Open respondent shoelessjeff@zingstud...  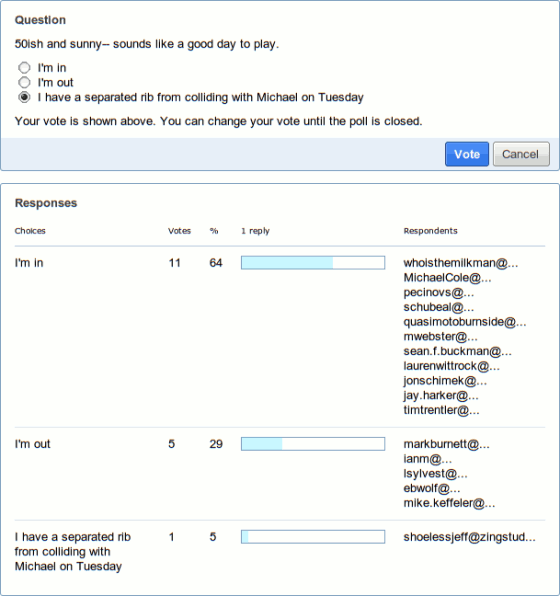(x=469, y=537)
